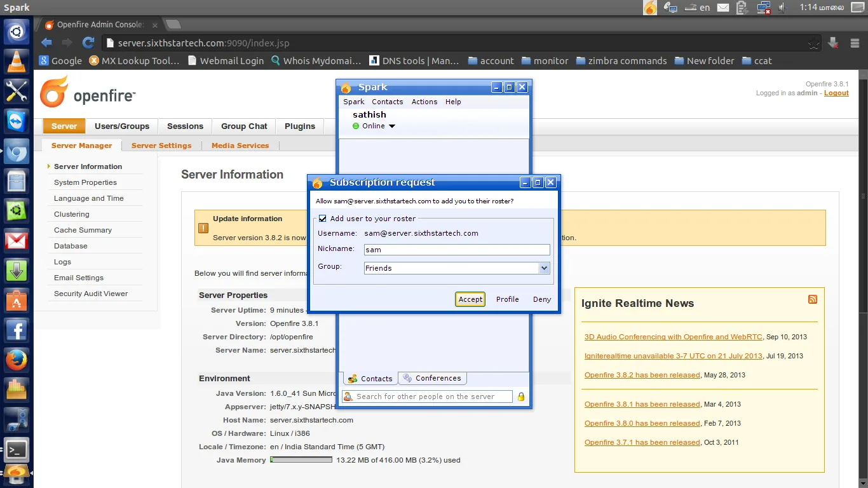Open the Sessions tab in Openfire

click(x=185, y=126)
